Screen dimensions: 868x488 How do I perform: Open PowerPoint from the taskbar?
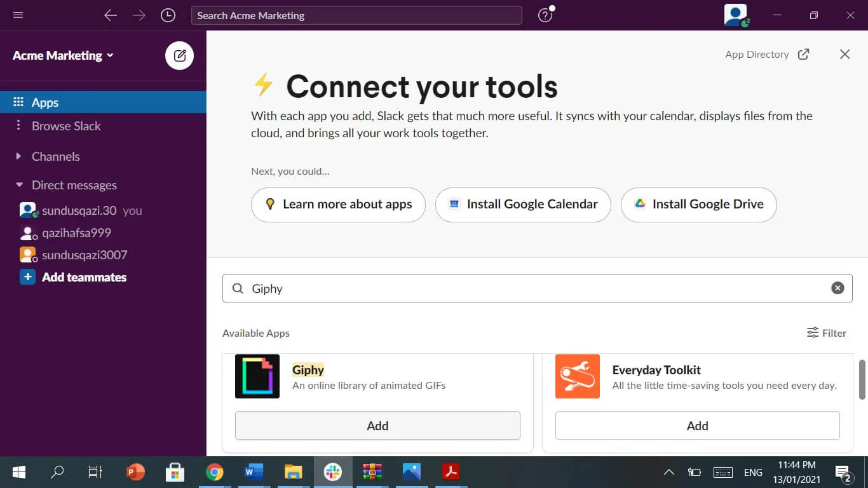135,472
